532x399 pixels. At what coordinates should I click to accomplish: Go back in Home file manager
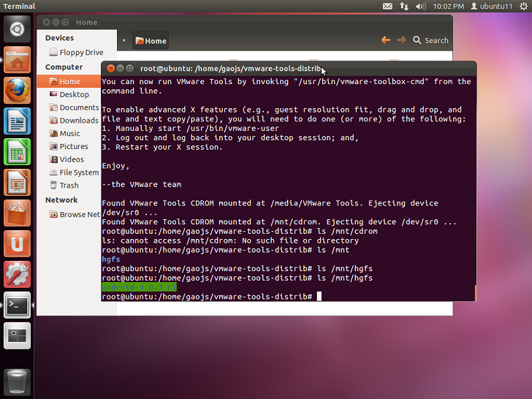click(386, 40)
